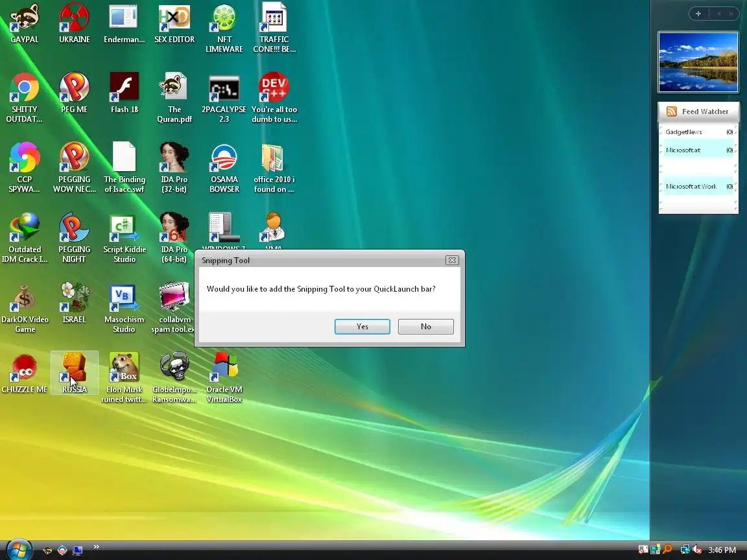Image resolution: width=747 pixels, height=560 pixels.
Task: Click Yes in the Snipping Tool dialog
Action: (x=362, y=327)
